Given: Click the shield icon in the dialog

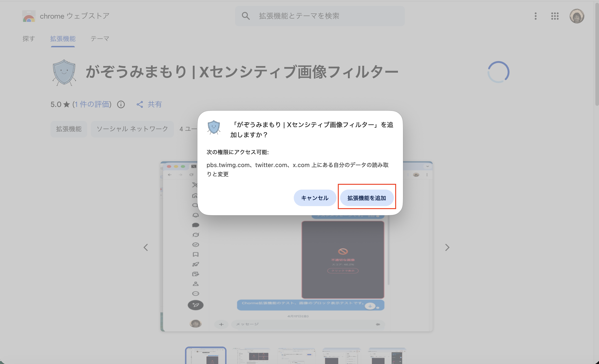Looking at the screenshot, I should coord(214,127).
